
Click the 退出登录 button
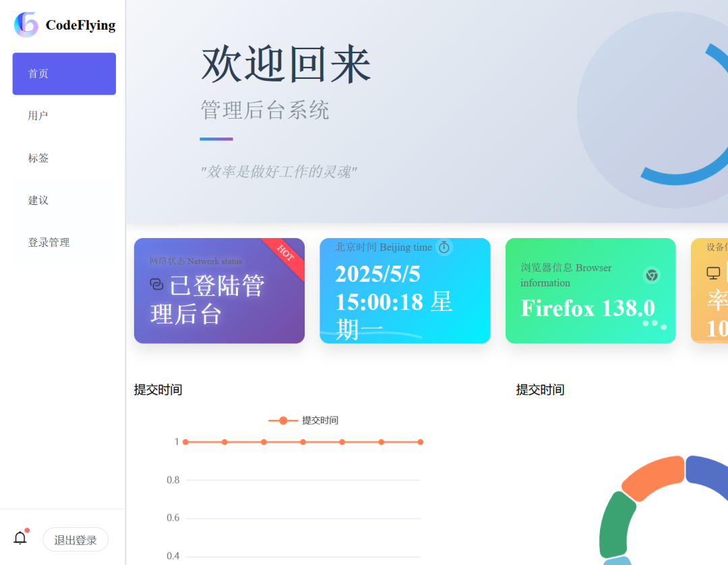pyautogui.click(x=75, y=539)
